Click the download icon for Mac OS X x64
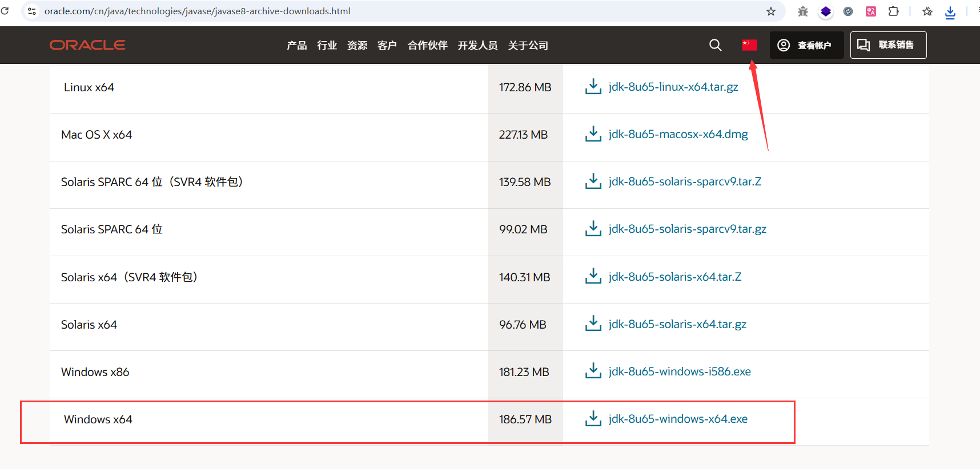Viewport: 980px width, 469px height. point(593,134)
